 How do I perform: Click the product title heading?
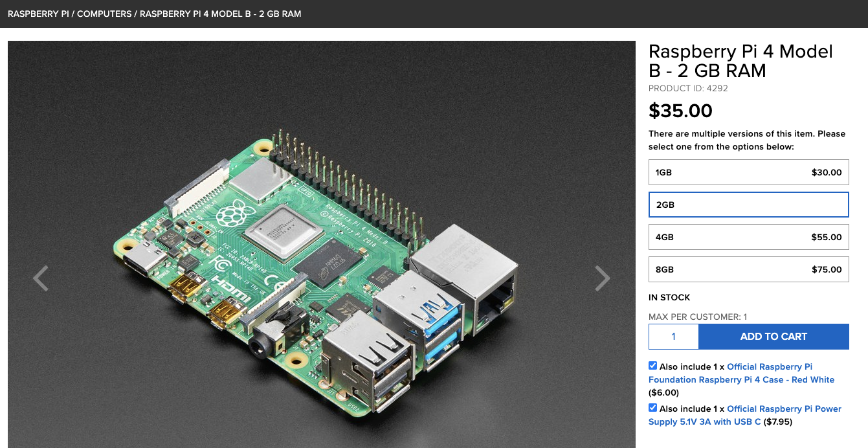[740, 60]
